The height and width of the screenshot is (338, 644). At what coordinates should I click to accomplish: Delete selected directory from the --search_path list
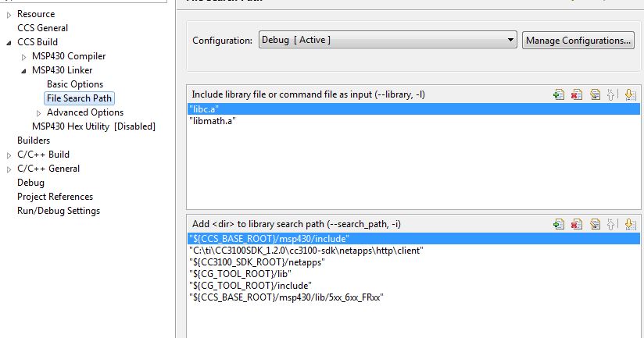tap(577, 224)
